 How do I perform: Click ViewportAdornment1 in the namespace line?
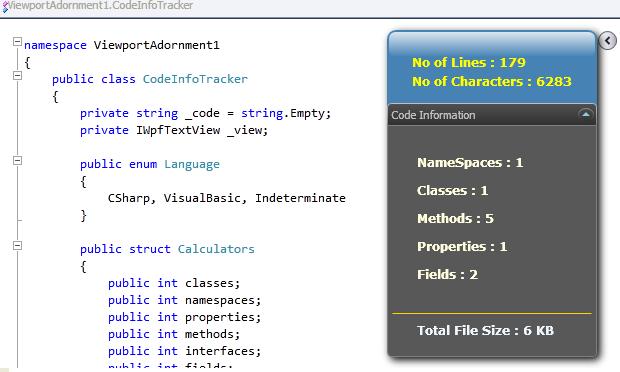(x=157, y=45)
